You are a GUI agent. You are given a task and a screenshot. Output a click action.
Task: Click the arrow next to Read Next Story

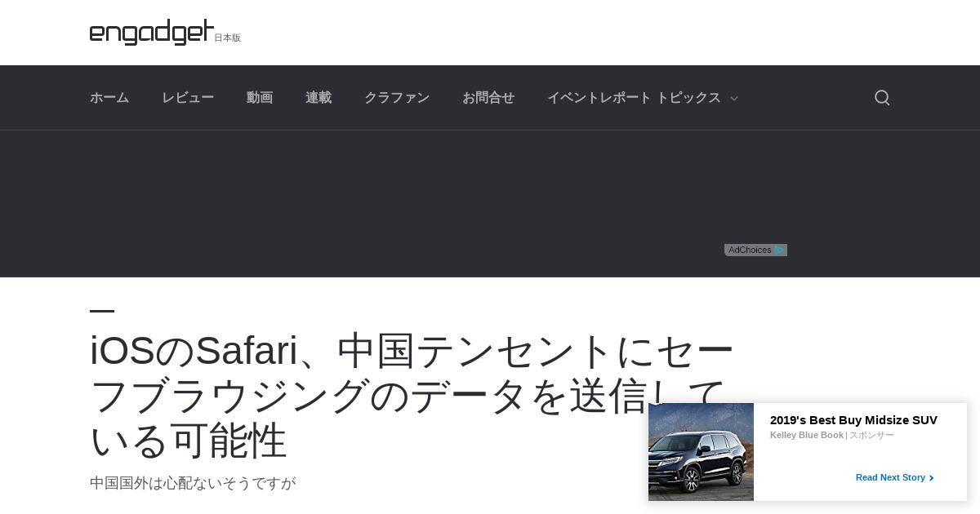pos(932,478)
